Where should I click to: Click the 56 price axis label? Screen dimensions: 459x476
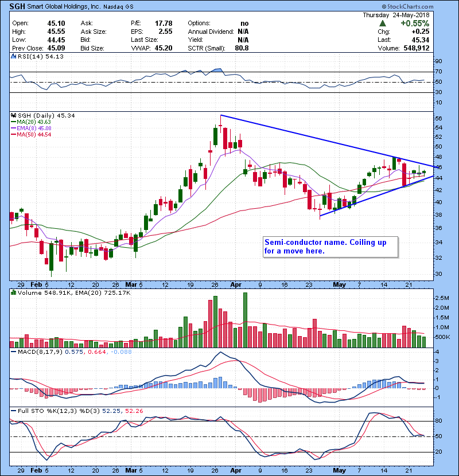(x=438, y=118)
